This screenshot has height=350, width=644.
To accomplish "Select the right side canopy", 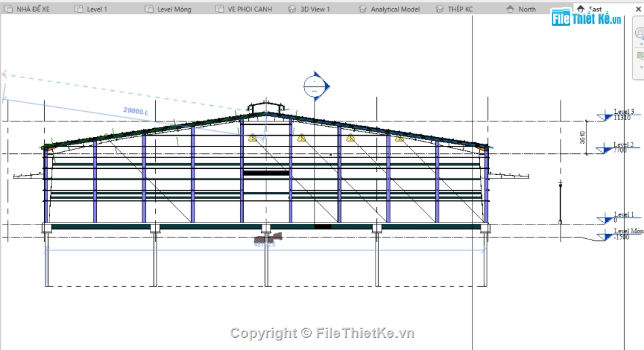I will pos(508,176).
